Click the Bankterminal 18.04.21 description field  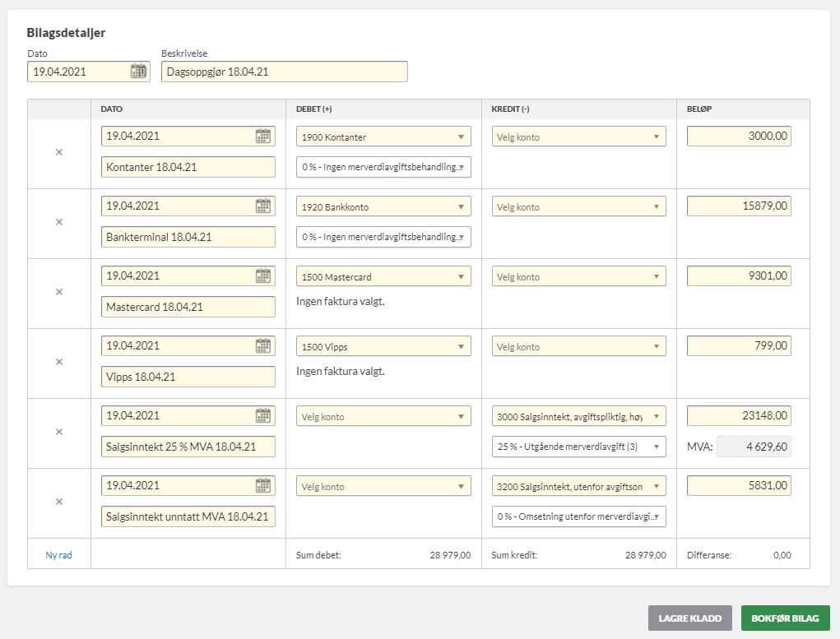[188, 237]
